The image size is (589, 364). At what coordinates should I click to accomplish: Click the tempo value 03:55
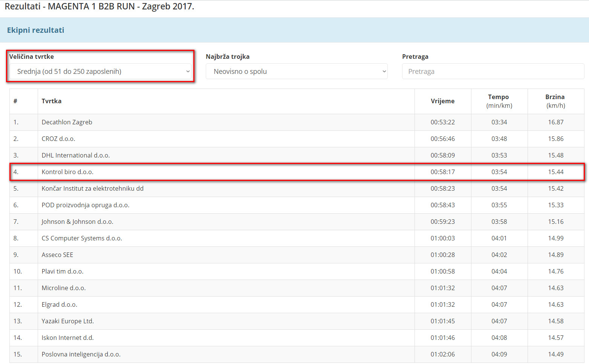499,205
